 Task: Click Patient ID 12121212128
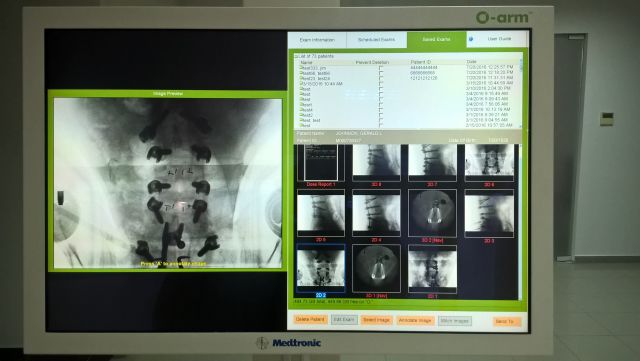[x=423, y=78]
